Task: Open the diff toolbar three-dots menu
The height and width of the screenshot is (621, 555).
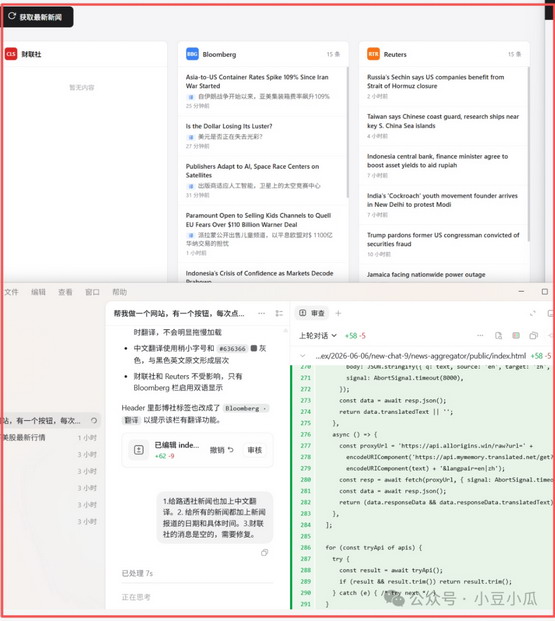Action: click(x=480, y=335)
